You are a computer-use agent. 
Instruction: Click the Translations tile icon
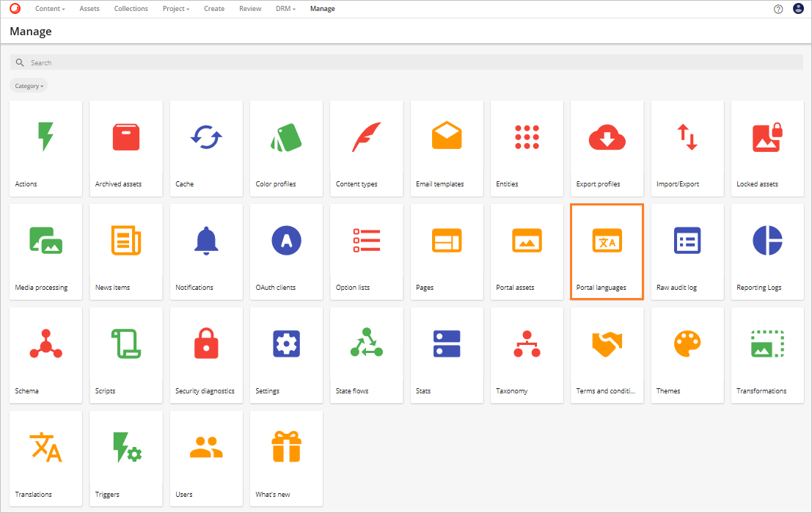(x=45, y=446)
